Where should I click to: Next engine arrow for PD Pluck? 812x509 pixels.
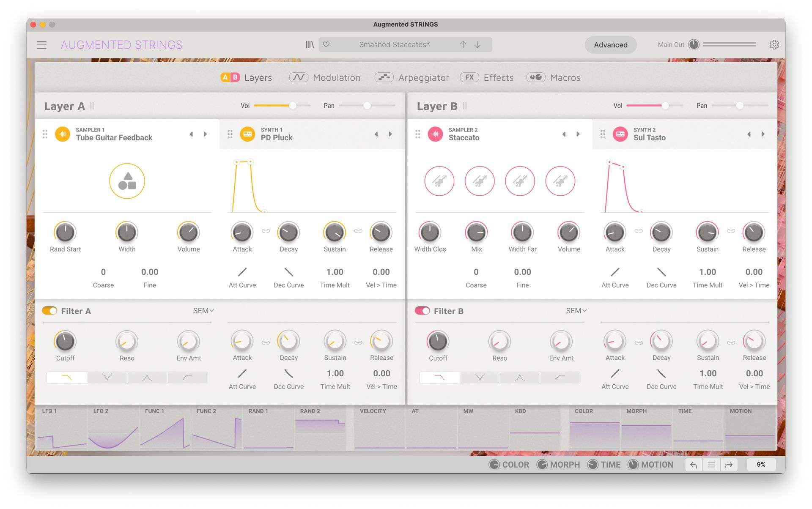390,134
